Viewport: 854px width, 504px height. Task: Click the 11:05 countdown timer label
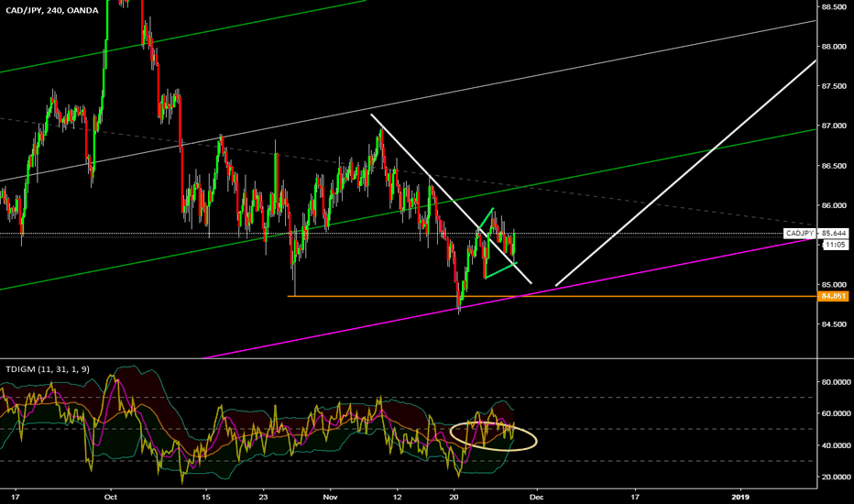point(836,246)
